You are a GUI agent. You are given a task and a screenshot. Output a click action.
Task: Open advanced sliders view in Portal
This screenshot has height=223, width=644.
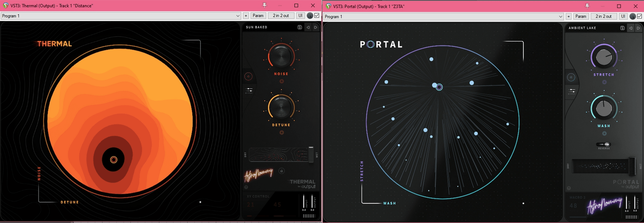click(572, 92)
